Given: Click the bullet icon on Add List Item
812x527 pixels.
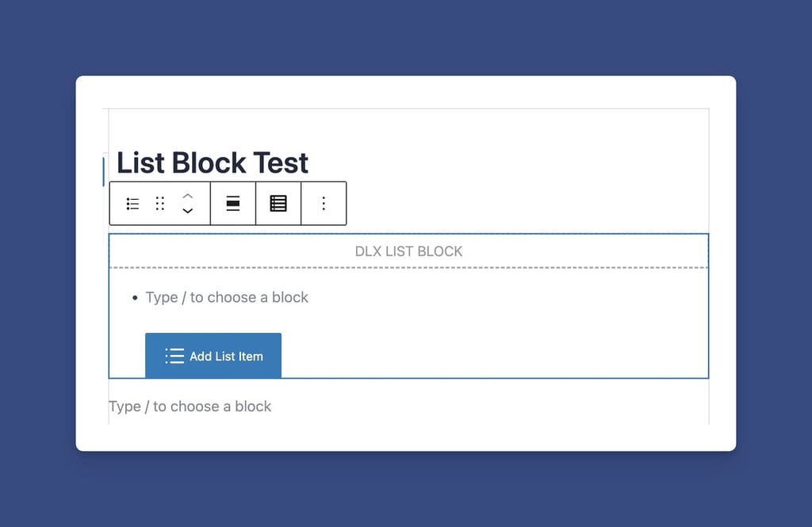Looking at the screenshot, I should pyautogui.click(x=173, y=356).
